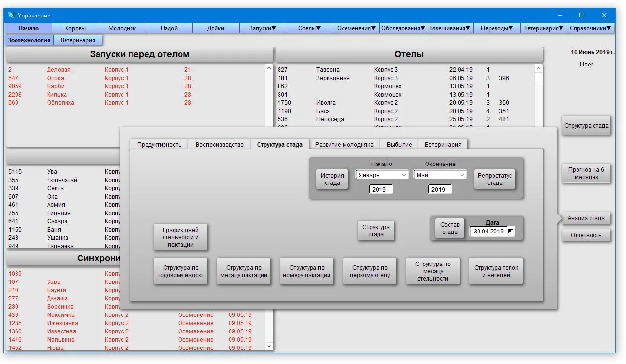Viewport: 626px width, 364px height.
Task: Click the Начало year field showing 2019
Action: [x=381, y=189]
